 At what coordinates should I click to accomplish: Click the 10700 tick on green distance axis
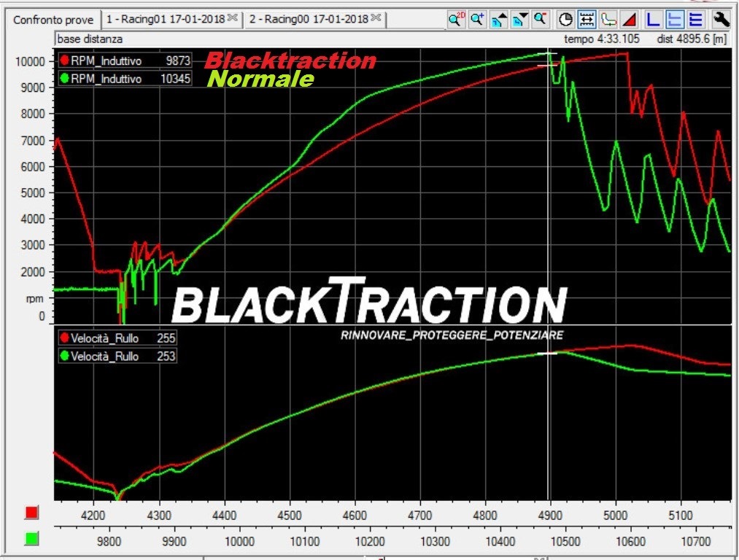(696, 541)
